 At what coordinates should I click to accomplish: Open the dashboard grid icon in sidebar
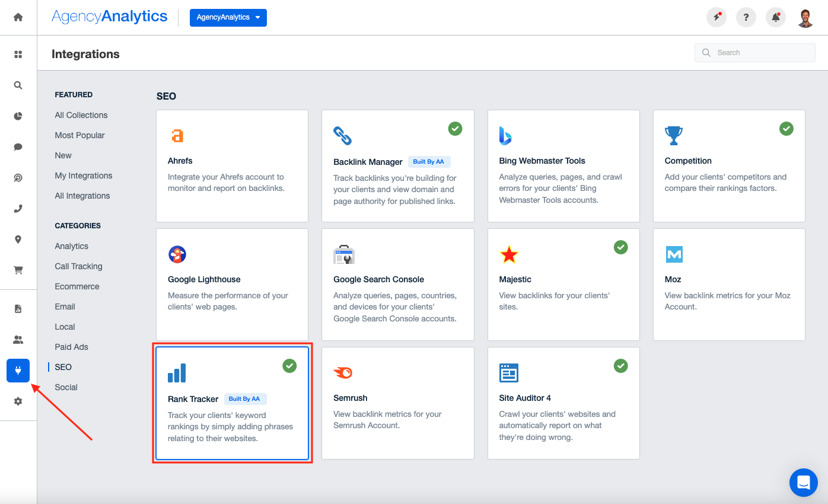[x=18, y=55]
